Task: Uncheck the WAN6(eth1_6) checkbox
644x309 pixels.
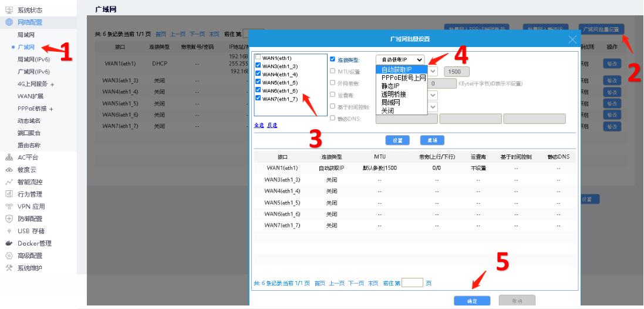Action: pyautogui.click(x=258, y=89)
